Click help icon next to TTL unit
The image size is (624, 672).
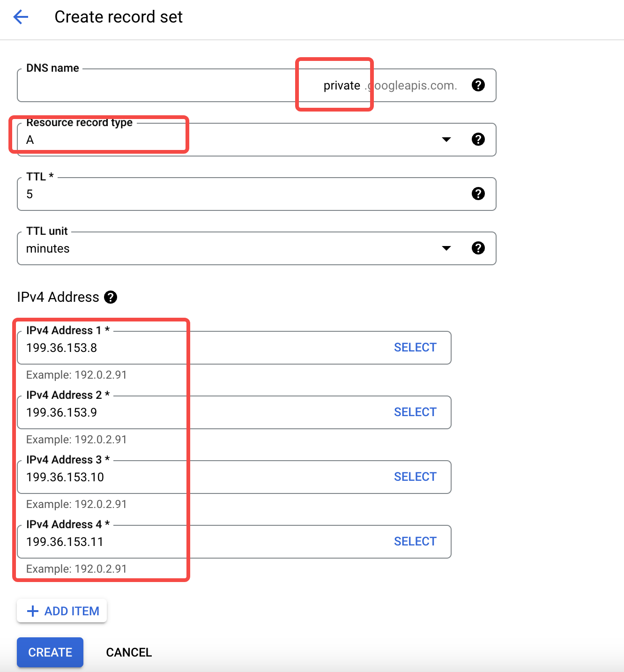pos(478,248)
